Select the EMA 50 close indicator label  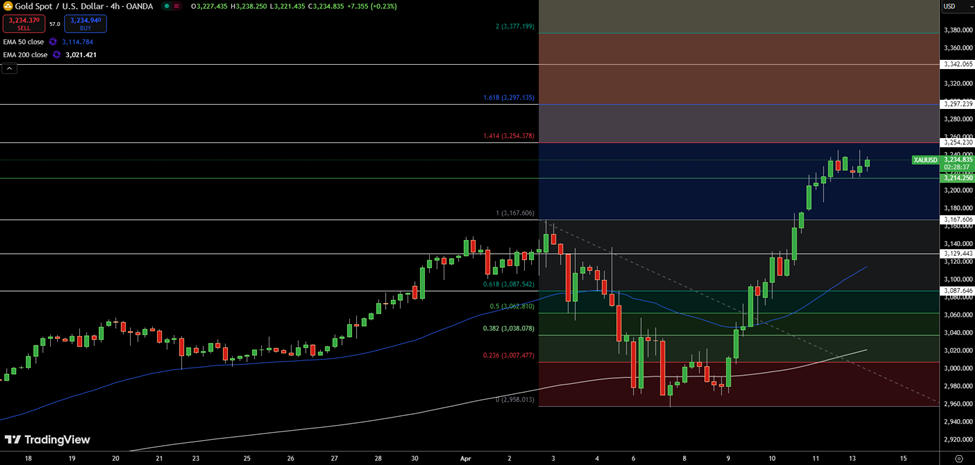(23, 42)
